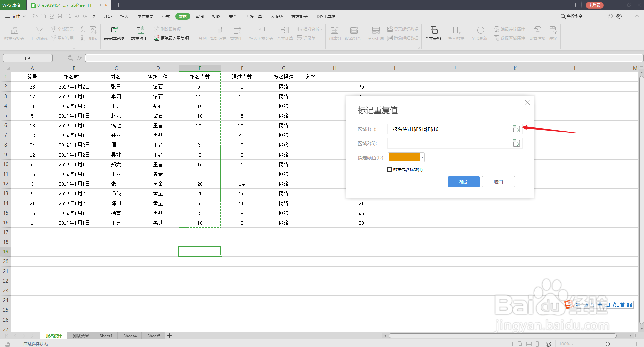Screen dimensions: 644x347
Task: Select column E header
Action: pos(200,68)
